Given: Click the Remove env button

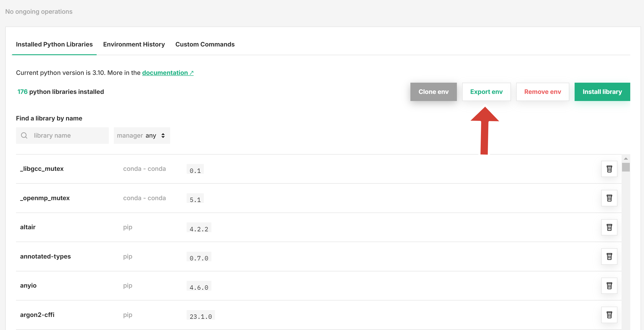Looking at the screenshot, I should click(542, 92).
